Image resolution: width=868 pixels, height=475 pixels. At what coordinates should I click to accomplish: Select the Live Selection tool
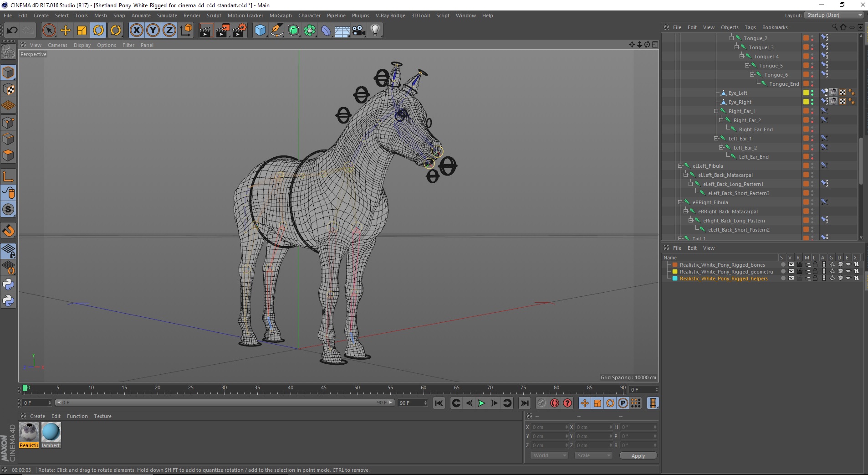49,31
